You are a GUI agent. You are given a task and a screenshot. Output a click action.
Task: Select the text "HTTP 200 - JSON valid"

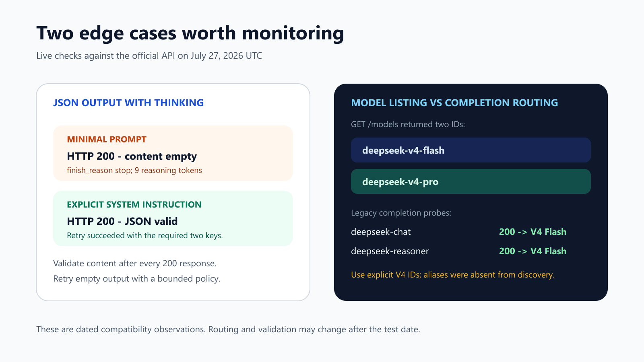tap(122, 221)
